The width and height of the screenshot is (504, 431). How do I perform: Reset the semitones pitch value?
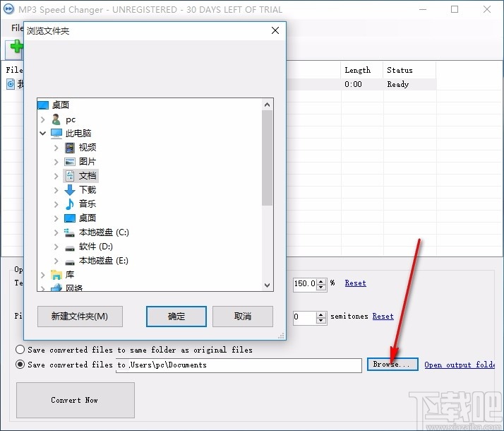point(383,316)
